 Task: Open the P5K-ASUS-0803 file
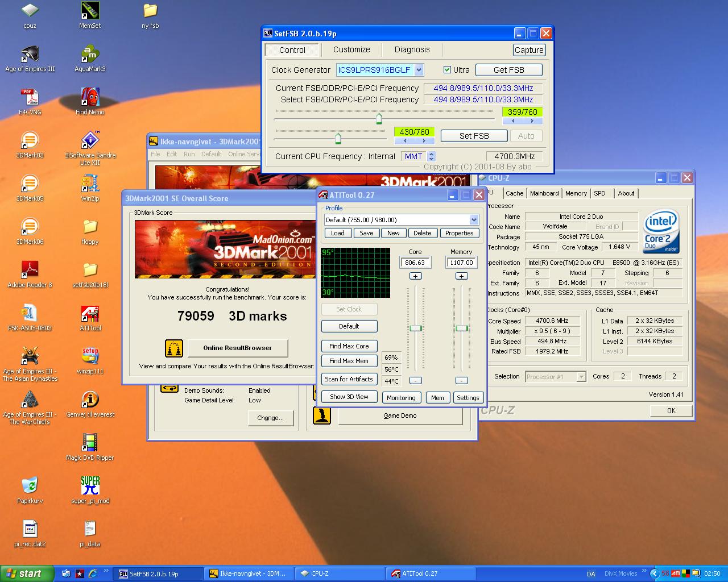(30, 318)
